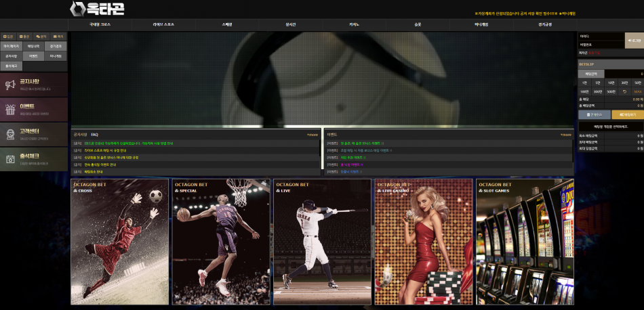Clear the betslip with the blue 전체취소 button
This screenshot has height=310, width=644.
595,114
